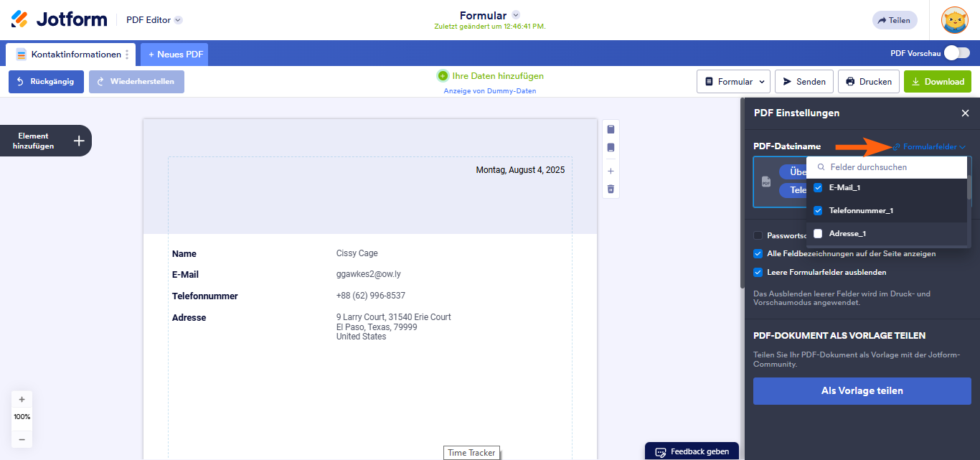Click the Jotform logo
The width and height of the screenshot is (980, 460).
click(59, 19)
